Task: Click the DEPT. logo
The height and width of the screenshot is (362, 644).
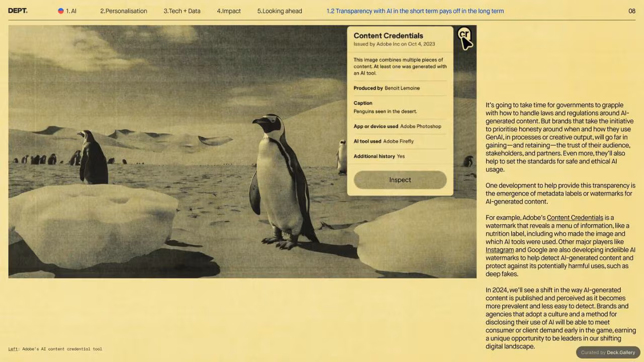Action: 18,11
